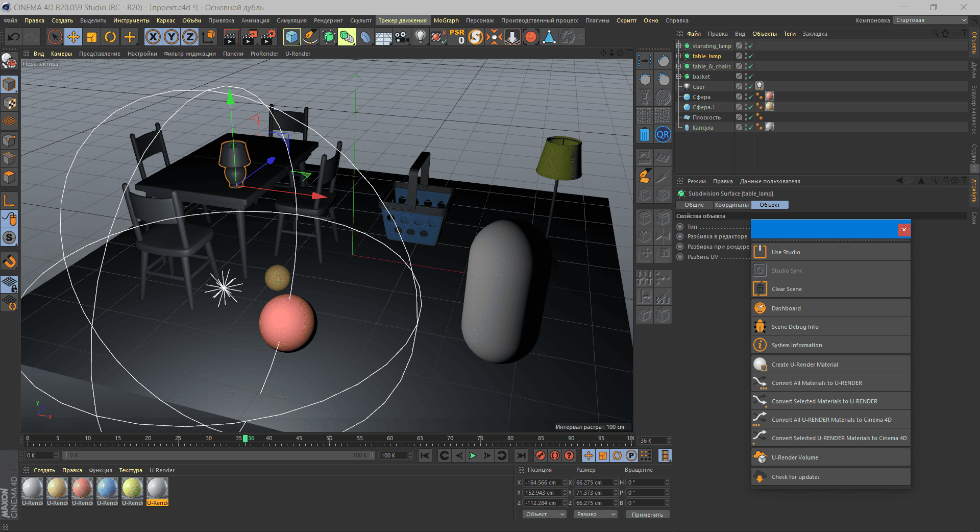Click the PSR reset icon
Image resolution: width=980 pixels, height=532 pixels.
click(457, 37)
